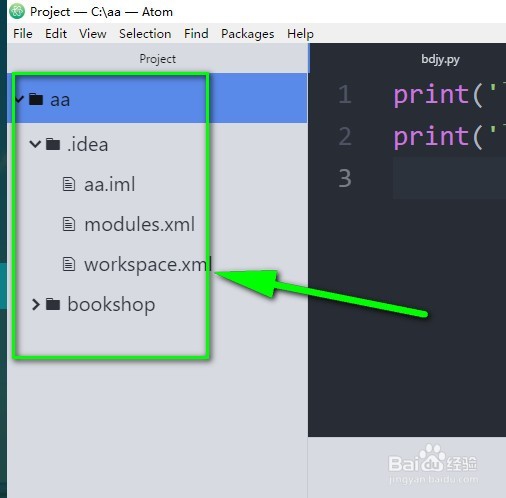Screen dimensions: 506x498
Task: Select the aa project root row
Action: pos(157,98)
